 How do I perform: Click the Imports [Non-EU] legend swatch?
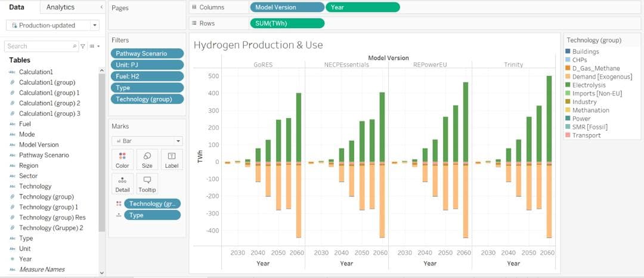point(568,94)
